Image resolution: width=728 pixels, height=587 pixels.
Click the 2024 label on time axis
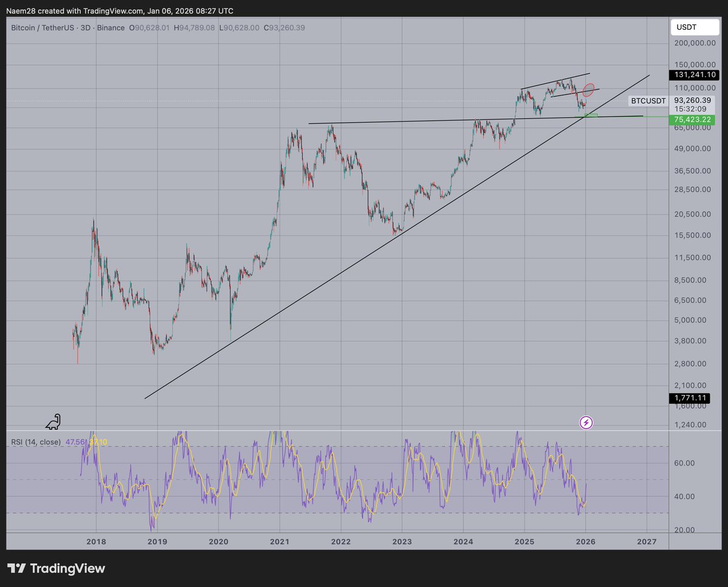(x=463, y=542)
